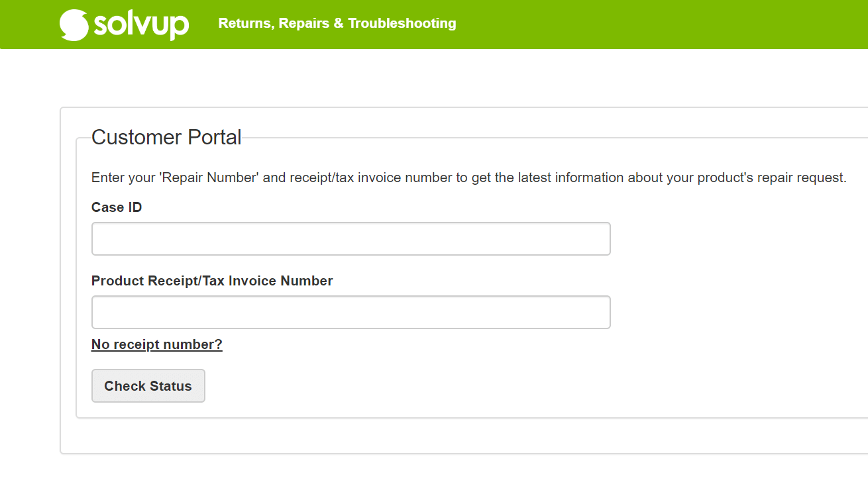Click the solvup swirl logo icon
The image size is (868, 500).
pos(74,25)
